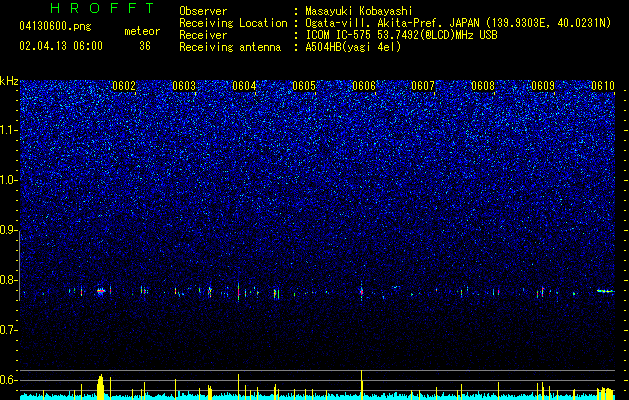Click the 0604 time marker
This screenshot has width=629, height=400.
point(244,86)
